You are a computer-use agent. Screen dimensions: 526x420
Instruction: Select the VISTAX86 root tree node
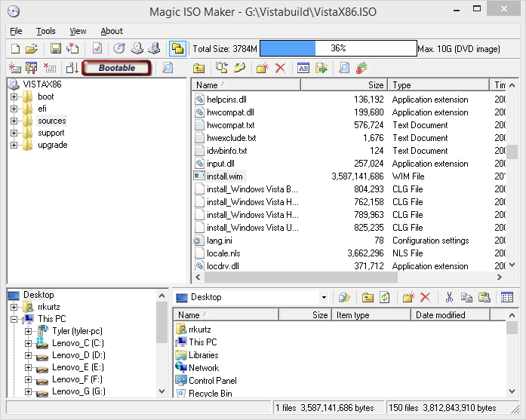[42, 84]
